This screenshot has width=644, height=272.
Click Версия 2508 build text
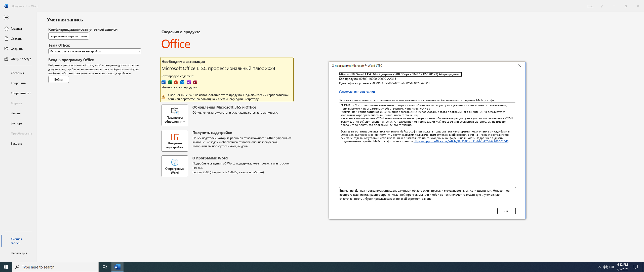tap(228, 172)
